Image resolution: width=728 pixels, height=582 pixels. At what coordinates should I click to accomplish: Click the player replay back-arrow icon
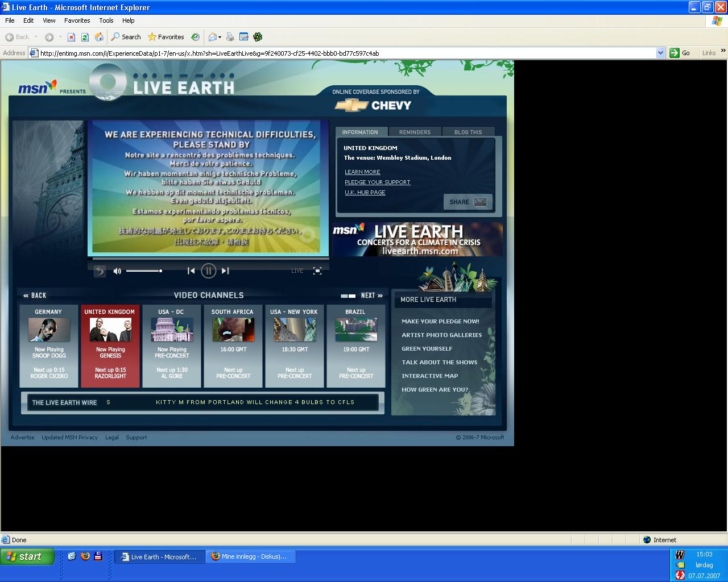click(x=100, y=271)
